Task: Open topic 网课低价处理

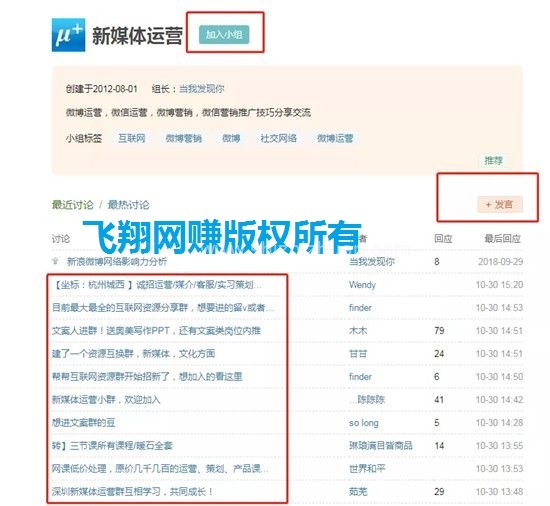Action: pyautogui.click(x=160, y=468)
